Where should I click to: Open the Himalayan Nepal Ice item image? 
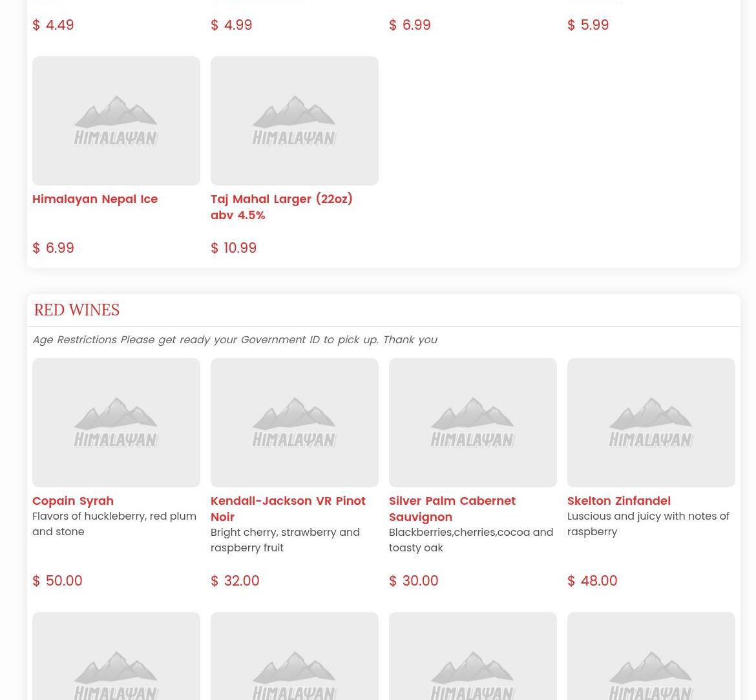point(116,121)
